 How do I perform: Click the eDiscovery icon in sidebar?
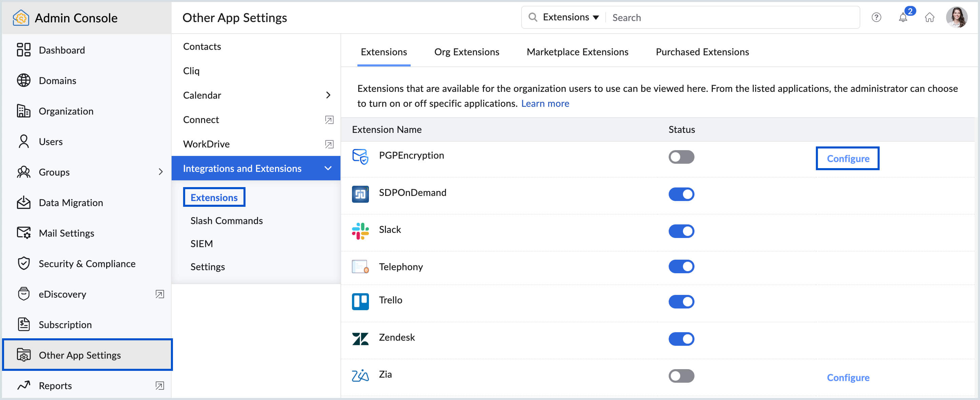coord(24,294)
